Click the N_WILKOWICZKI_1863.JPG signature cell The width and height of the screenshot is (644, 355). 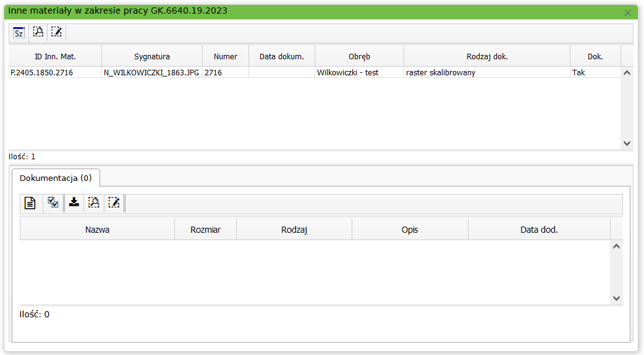point(151,72)
